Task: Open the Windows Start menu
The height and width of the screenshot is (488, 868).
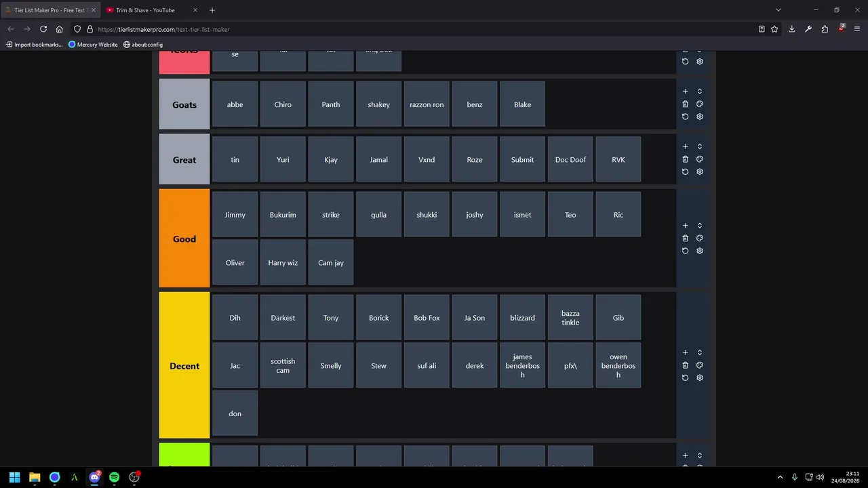Action: 15,477
